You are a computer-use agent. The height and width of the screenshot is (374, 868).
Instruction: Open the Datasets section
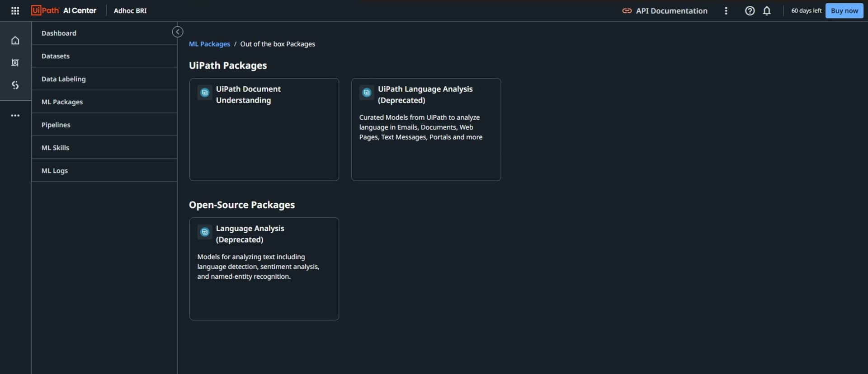click(56, 56)
